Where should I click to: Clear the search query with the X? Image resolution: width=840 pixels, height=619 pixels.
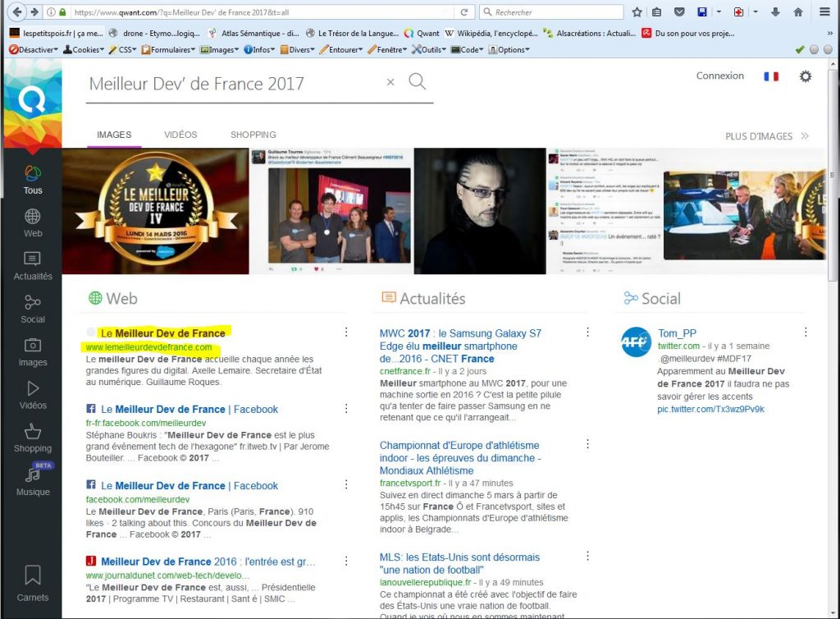[x=390, y=82]
